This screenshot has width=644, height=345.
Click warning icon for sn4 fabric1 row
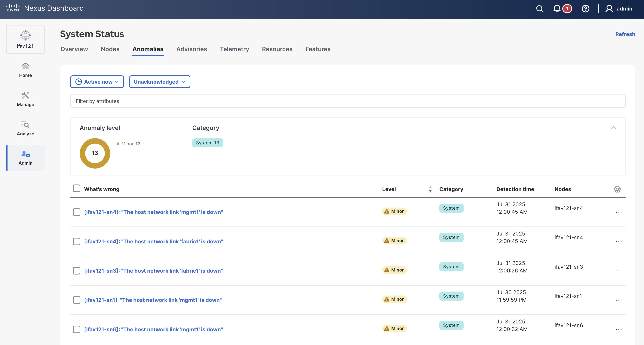click(x=387, y=241)
